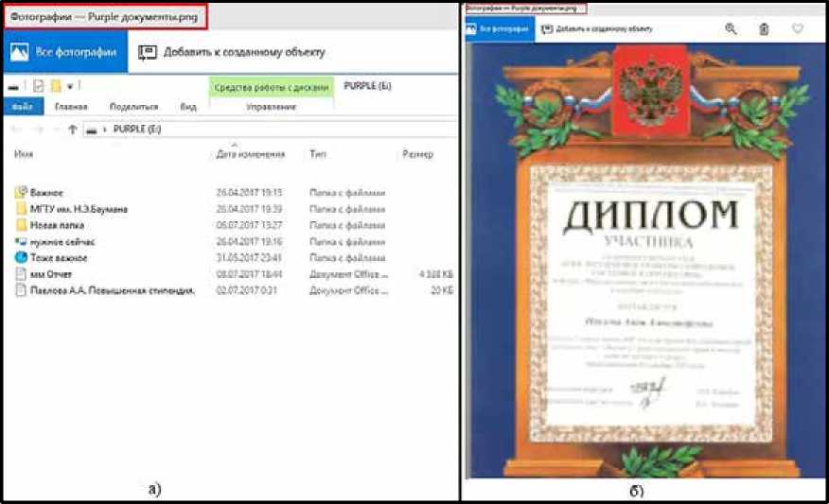Click the properties checkmark icon in the quick access toolbar
The height and width of the screenshot is (504, 829).
[x=38, y=86]
